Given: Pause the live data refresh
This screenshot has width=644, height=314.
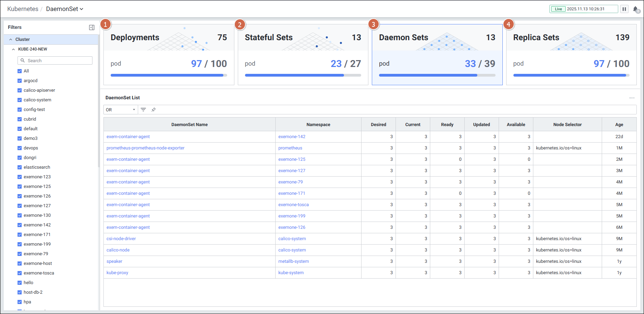Looking at the screenshot, I should [x=624, y=9].
